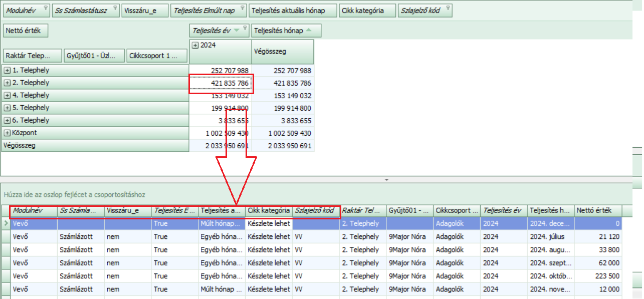
Task: Click the Raktár Telep... row field button
Action: tap(33, 56)
